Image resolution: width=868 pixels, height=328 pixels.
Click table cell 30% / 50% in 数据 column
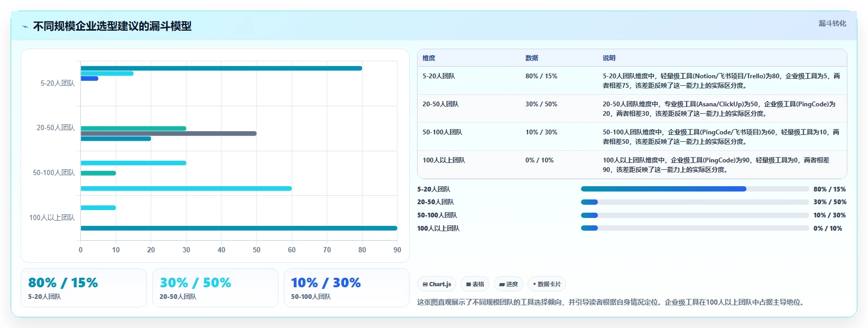click(x=541, y=104)
